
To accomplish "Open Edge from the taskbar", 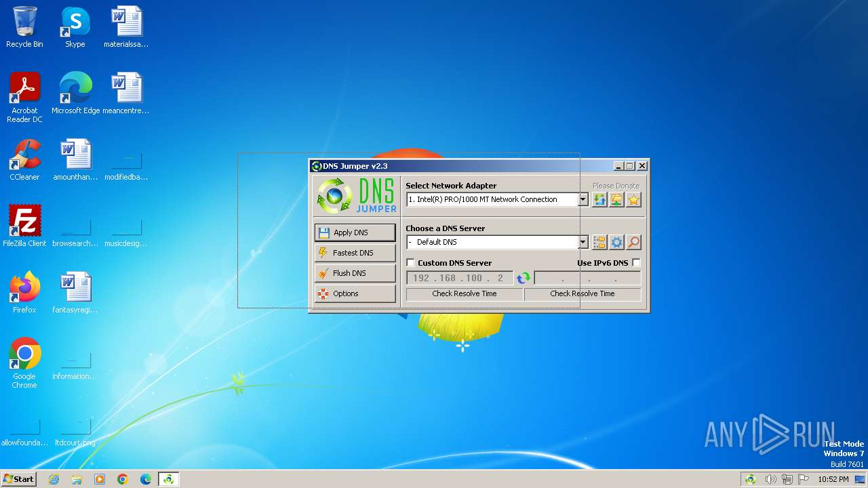I will coord(146,479).
